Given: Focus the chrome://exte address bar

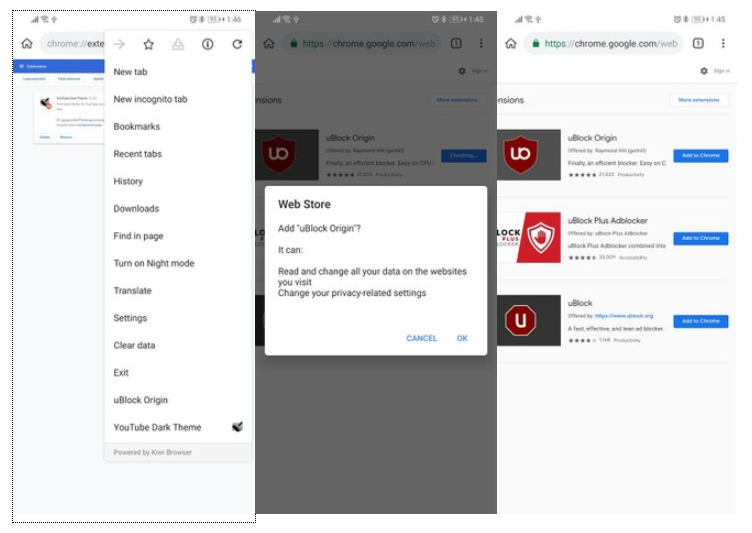Looking at the screenshot, I should (73, 44).
